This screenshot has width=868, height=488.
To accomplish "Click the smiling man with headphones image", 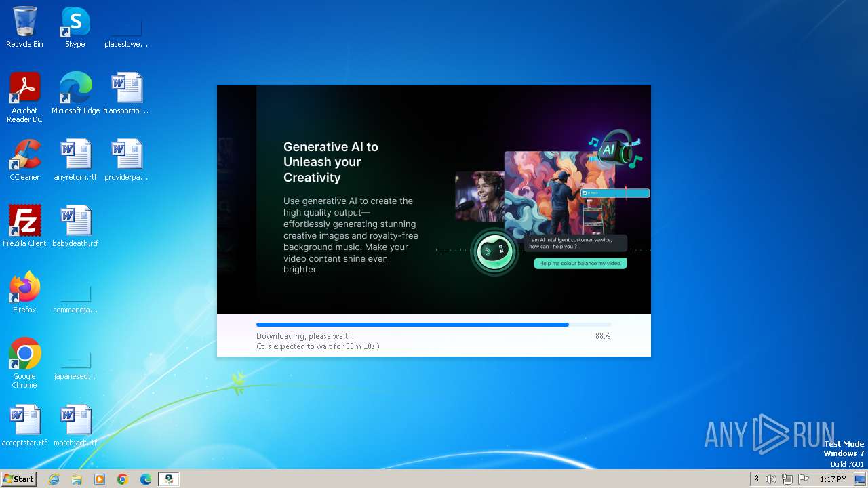I will click(479, 197).
